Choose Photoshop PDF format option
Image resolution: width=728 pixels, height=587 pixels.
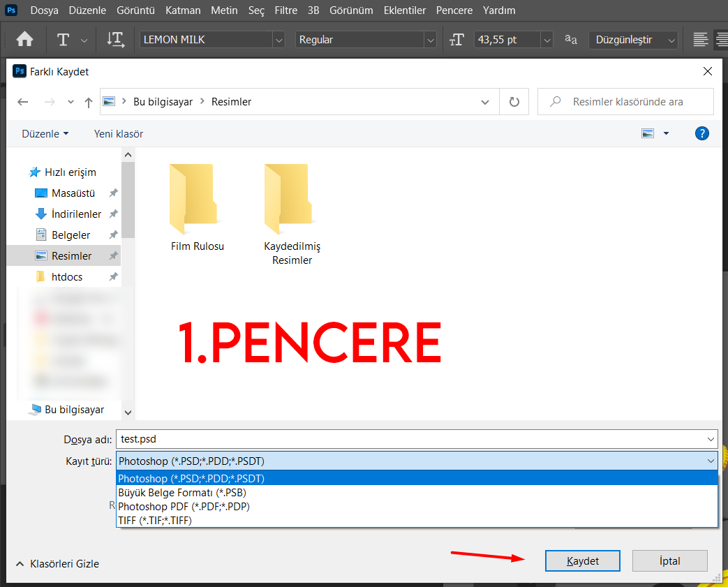coord(417,506)
